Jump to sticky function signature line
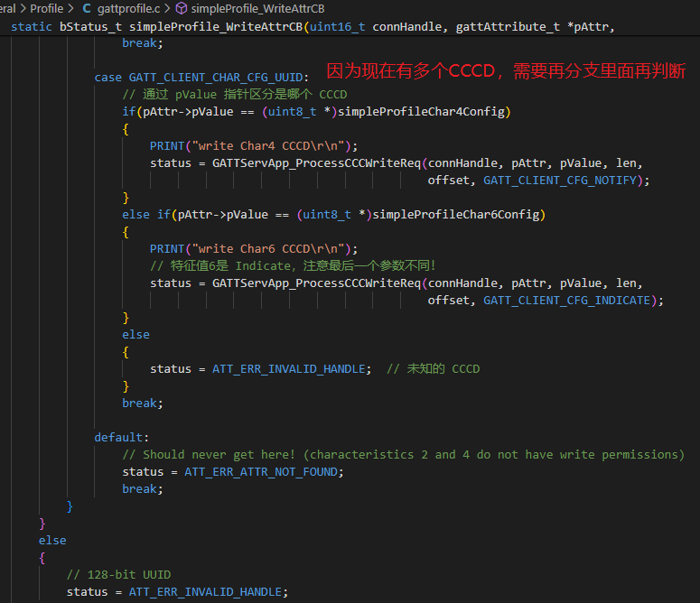Image resolution: width=700 pixels, height=603 pixels. tap(307, 26)
